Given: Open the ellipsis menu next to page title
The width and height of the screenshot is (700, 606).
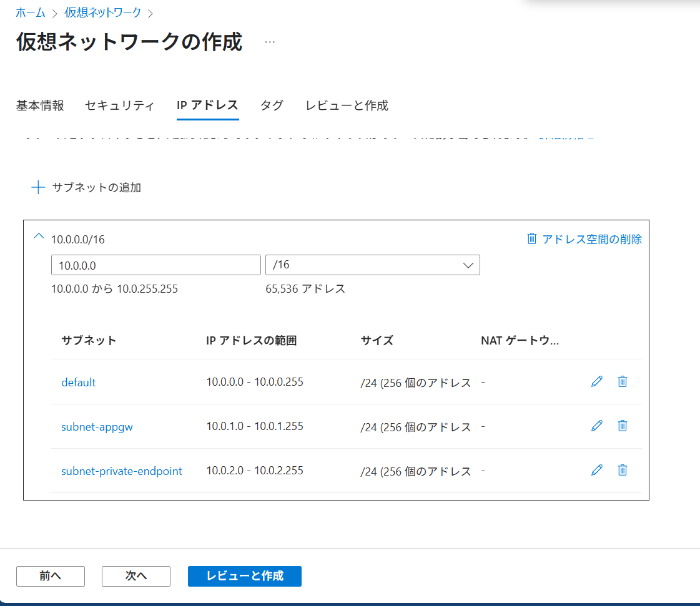Looking at the screenshot, I should 270,42.
